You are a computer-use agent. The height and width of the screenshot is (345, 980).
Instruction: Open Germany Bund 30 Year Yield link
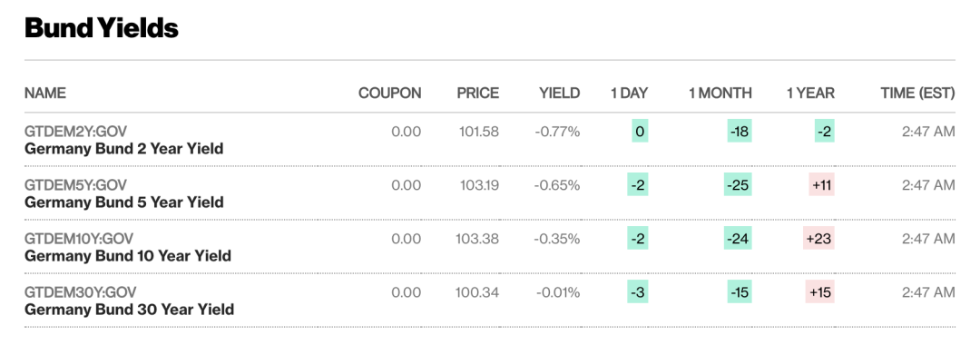click(130, 310)
